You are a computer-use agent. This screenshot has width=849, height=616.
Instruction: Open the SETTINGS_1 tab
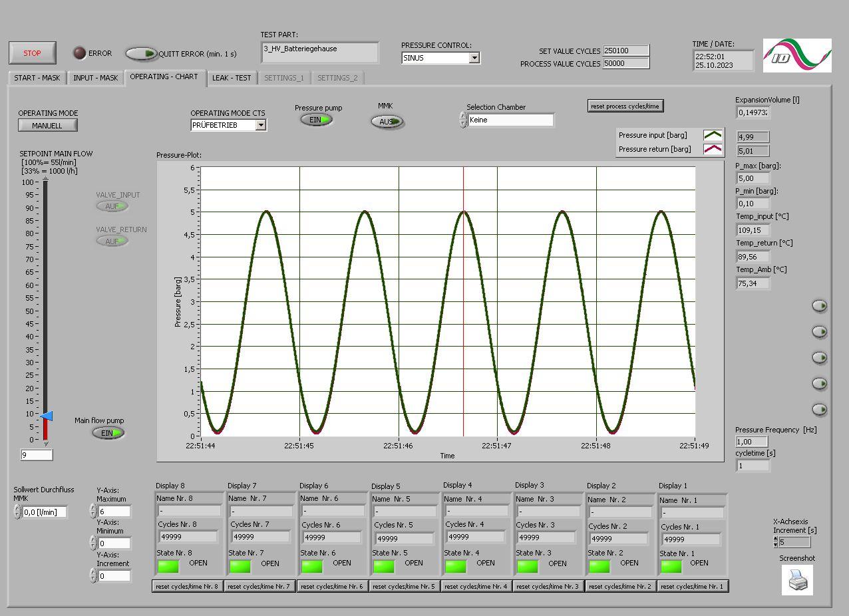point(284,78)
